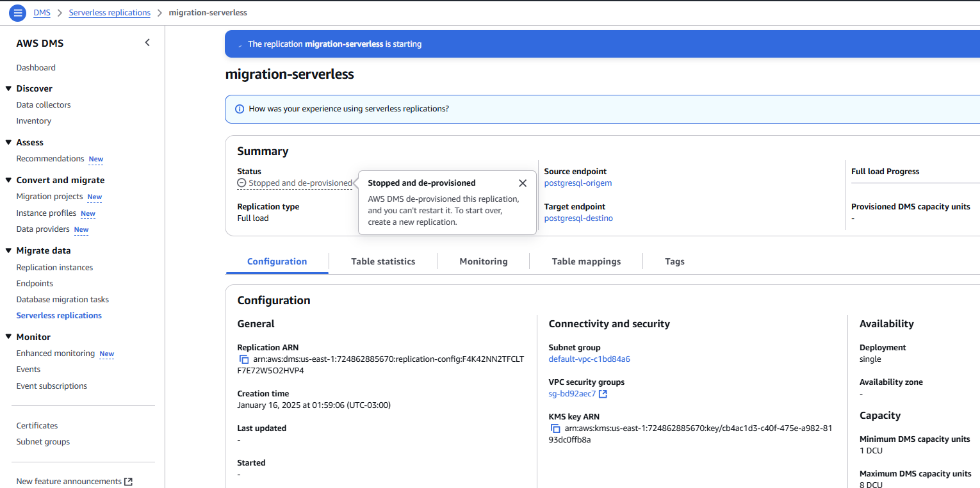Copy the KMS key ARN

pyautogui.click(x=555, y=428)
